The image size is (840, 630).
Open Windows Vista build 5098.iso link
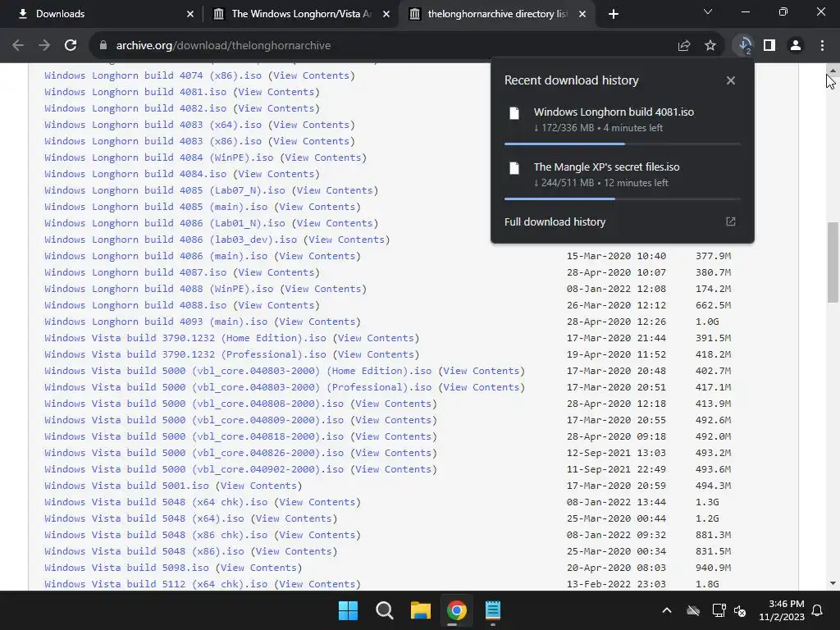coord(126,568)
